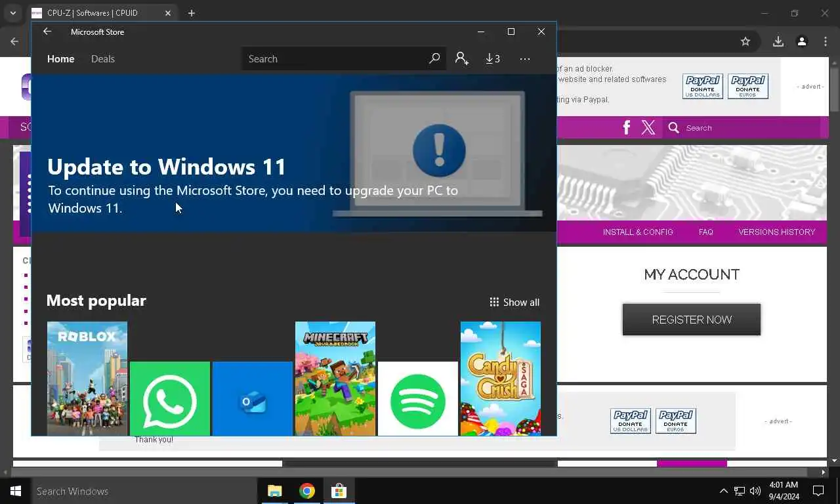Screen dimensions: 840x504
Task: Click top PayPal Donate Euros button
Action: tap(748, 86)
